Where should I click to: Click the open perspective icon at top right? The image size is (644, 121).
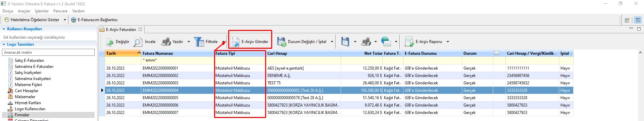point(627,20)
